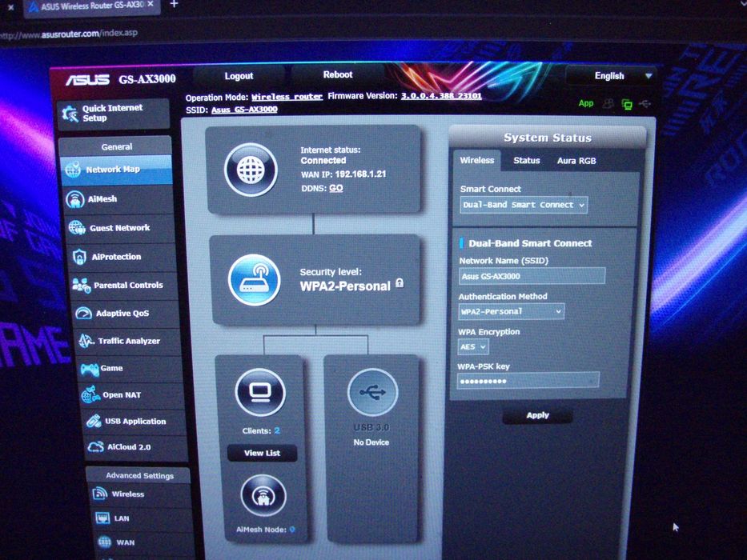Open AiCloud 2.0 cloud icon
Viewport: 747px width, 560px height.
click(x=96, y=446)
